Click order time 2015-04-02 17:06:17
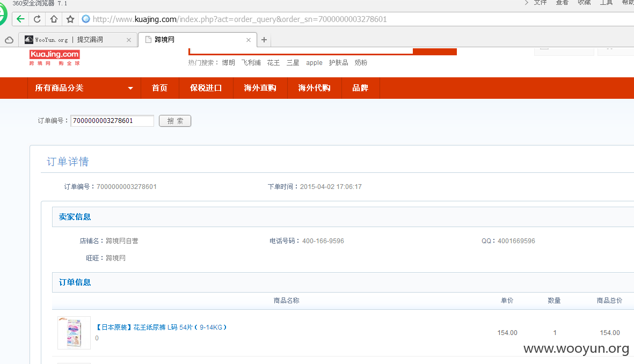 coord(331,187)
